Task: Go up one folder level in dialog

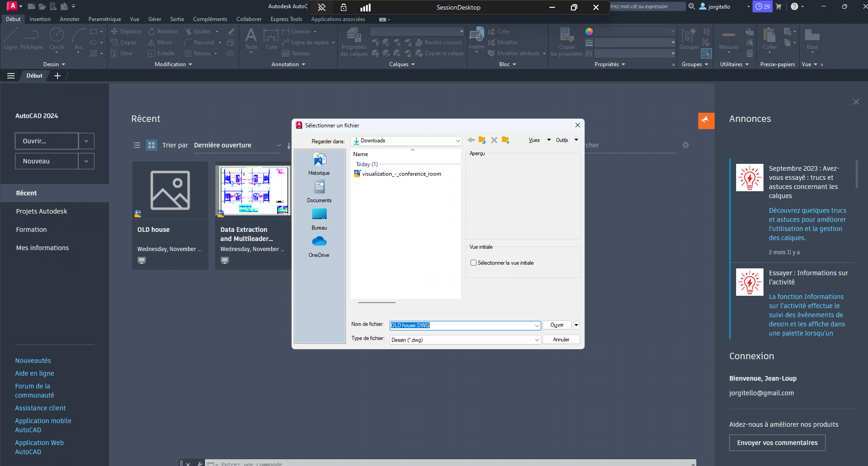Action: (482, 140)
